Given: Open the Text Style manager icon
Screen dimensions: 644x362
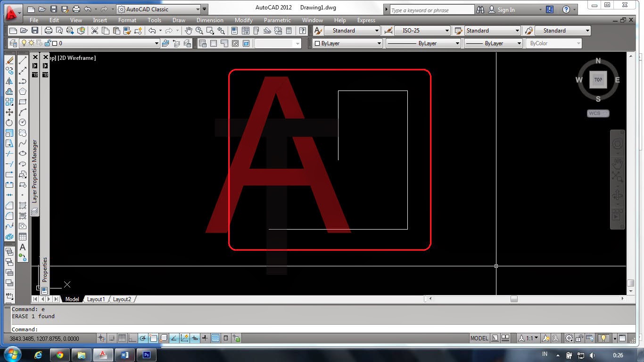Looking at the screenshot, I should (x=318, y=31).
